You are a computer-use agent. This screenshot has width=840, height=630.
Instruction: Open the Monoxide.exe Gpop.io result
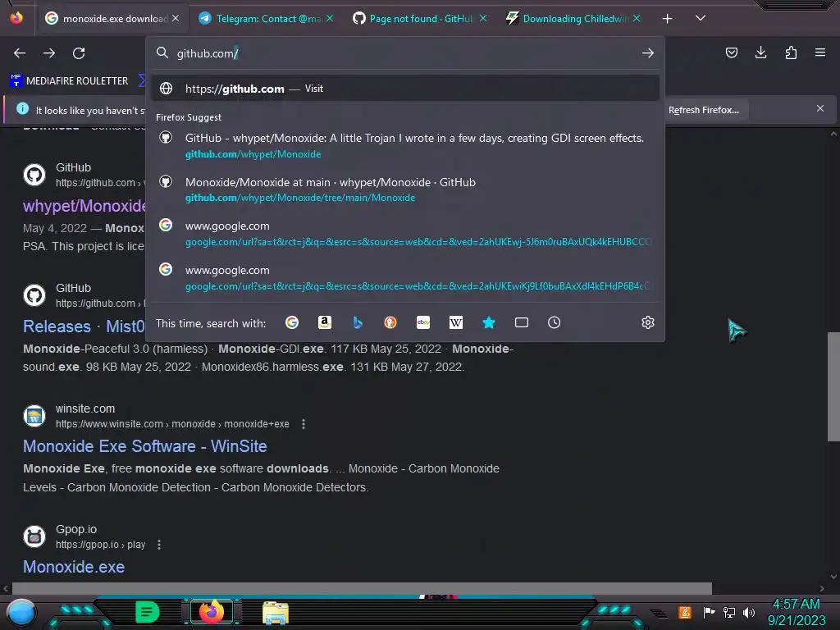74,567
